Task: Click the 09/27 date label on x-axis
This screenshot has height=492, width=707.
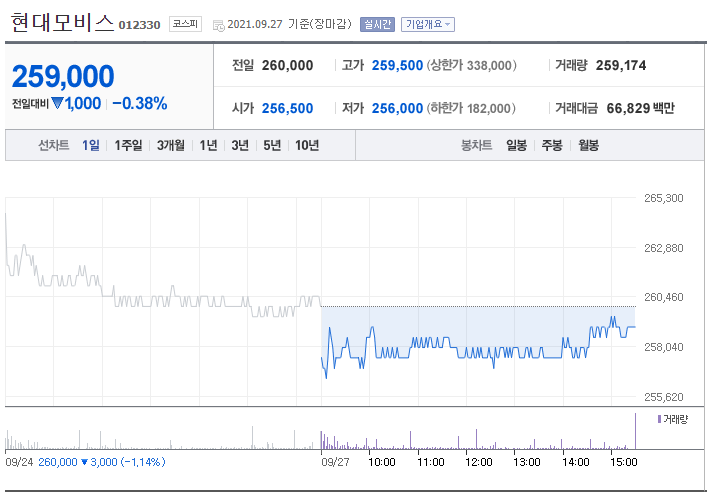Action: 335,462
